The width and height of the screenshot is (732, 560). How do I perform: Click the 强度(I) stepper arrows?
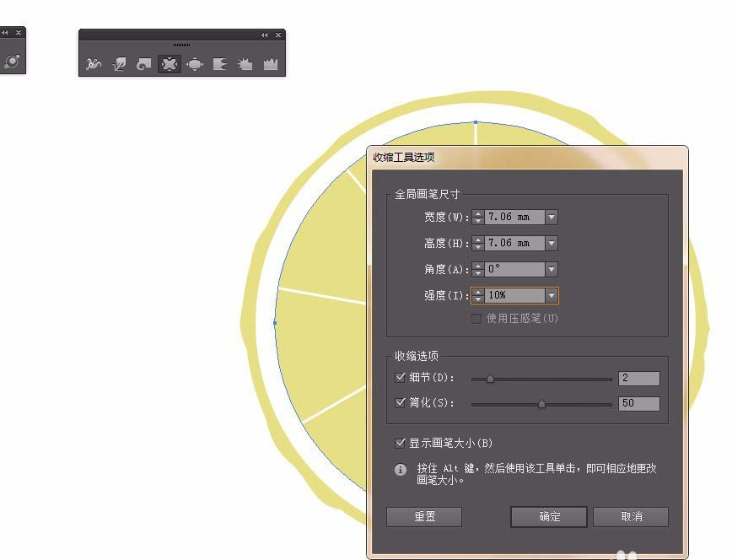point(478,296)
